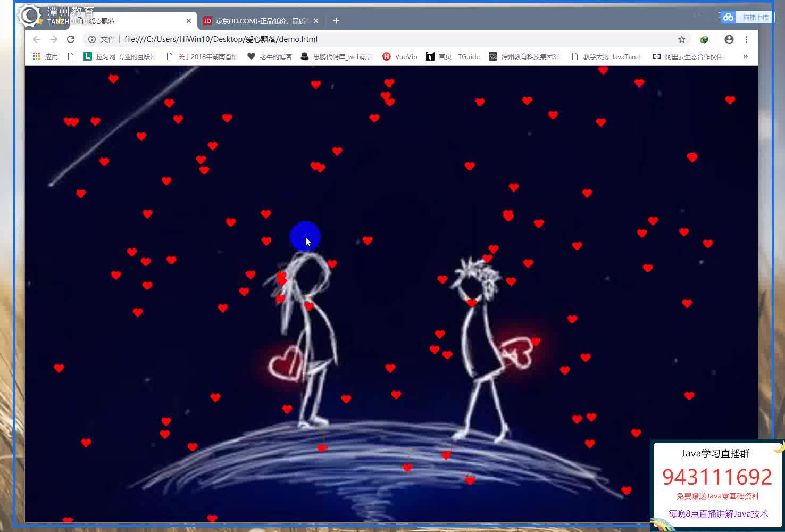Click the Baidu cloud 拖拽上传 widget
785x532 pixels.
(746, 17)
